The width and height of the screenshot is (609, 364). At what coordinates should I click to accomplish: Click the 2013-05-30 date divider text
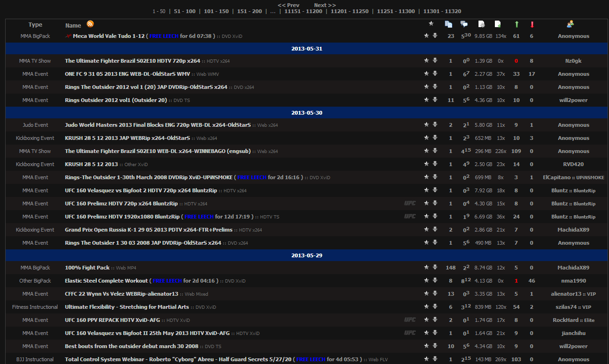[x=307, y=113]
